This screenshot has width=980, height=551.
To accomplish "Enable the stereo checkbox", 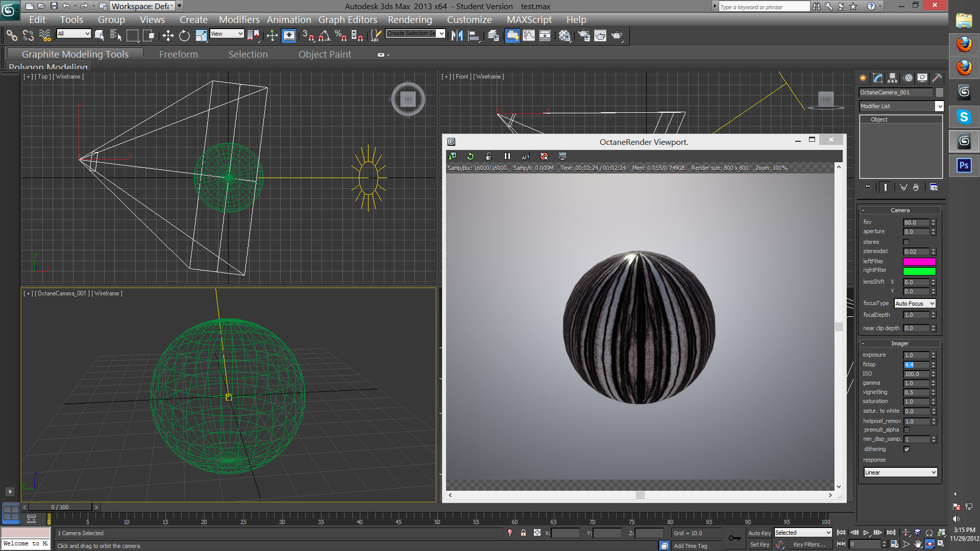I will (906, 242).
